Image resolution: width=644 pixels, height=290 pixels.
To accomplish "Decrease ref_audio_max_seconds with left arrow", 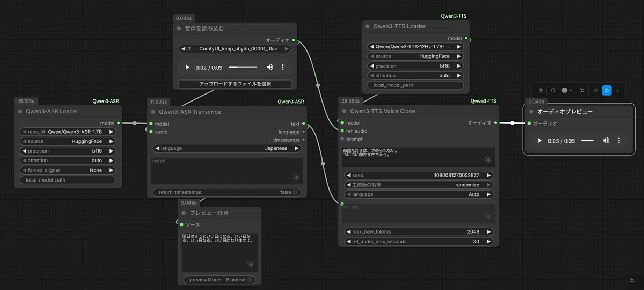I will (x=348, y=242).
